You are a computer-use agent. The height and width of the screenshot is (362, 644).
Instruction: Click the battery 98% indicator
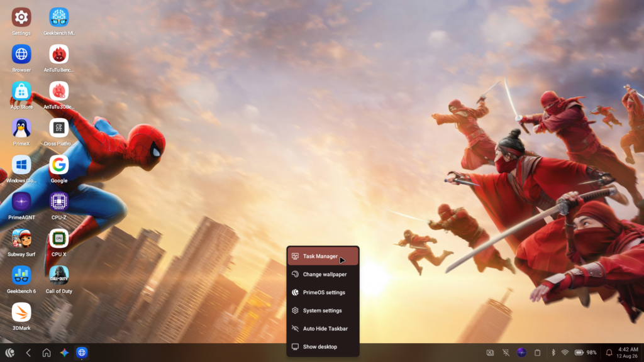tap(586, 353)
